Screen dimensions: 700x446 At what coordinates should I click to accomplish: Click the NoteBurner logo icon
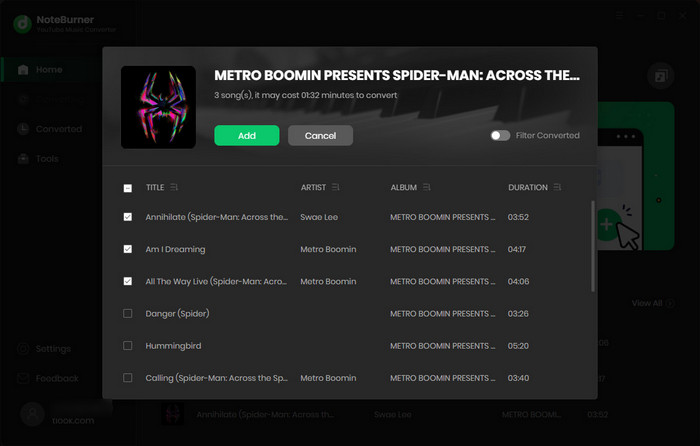point(20,22)
